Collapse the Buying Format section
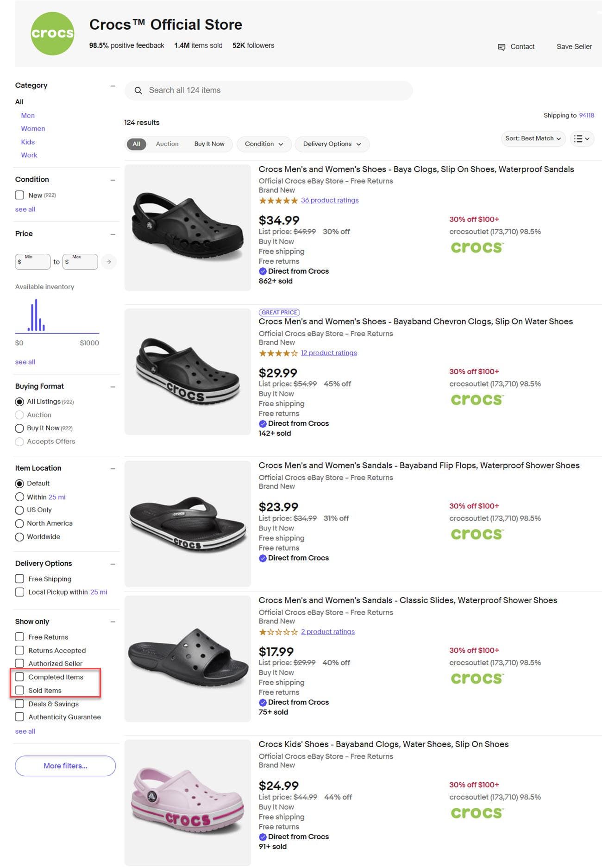Image resolution: width=602 pixels, height=868 pixels. click(113, 387)
